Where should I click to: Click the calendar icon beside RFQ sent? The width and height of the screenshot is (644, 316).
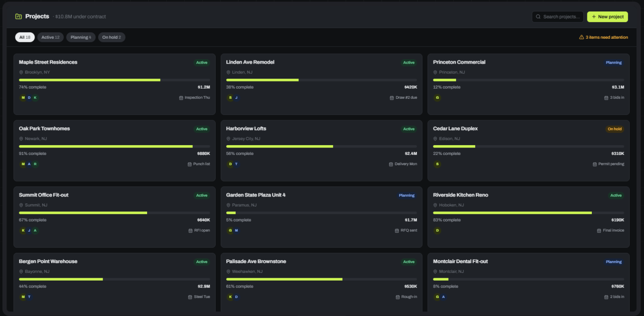[397, 231]
